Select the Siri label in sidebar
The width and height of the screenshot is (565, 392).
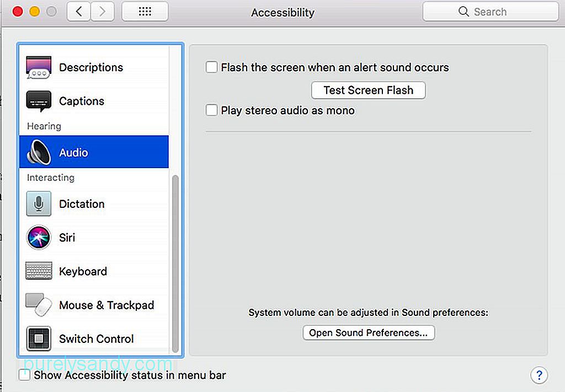[x=67, y=238]
